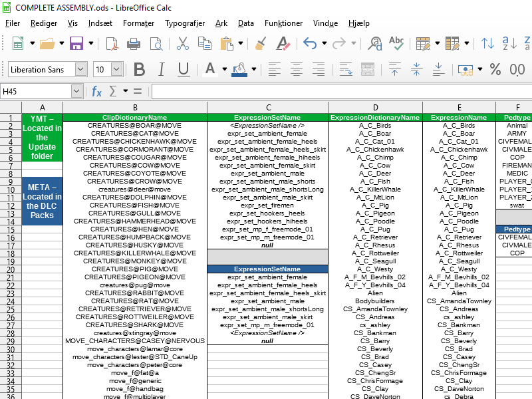This screenshot has width=532, height=399.
Task: Align cell text to the left
Action: [x=275, y=69]
